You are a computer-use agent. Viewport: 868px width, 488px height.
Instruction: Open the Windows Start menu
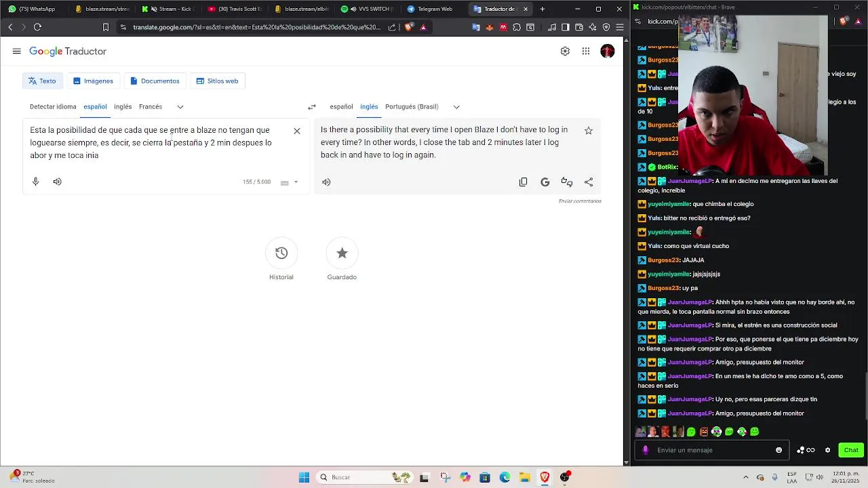tap(304, 477)
